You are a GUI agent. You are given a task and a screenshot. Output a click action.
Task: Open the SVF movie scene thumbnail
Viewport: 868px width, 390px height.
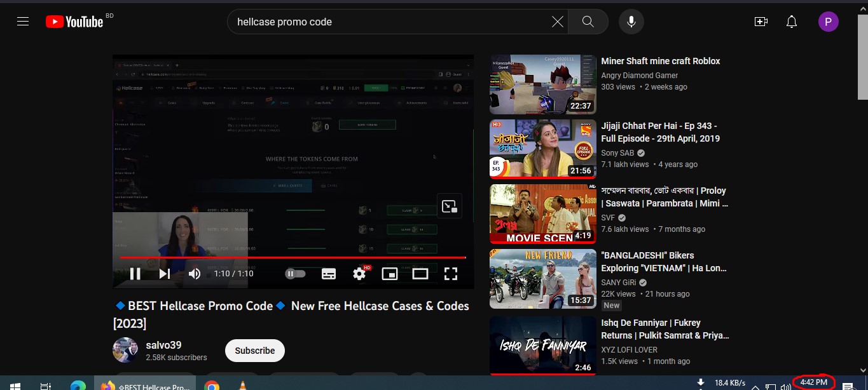tap(543, 214)
